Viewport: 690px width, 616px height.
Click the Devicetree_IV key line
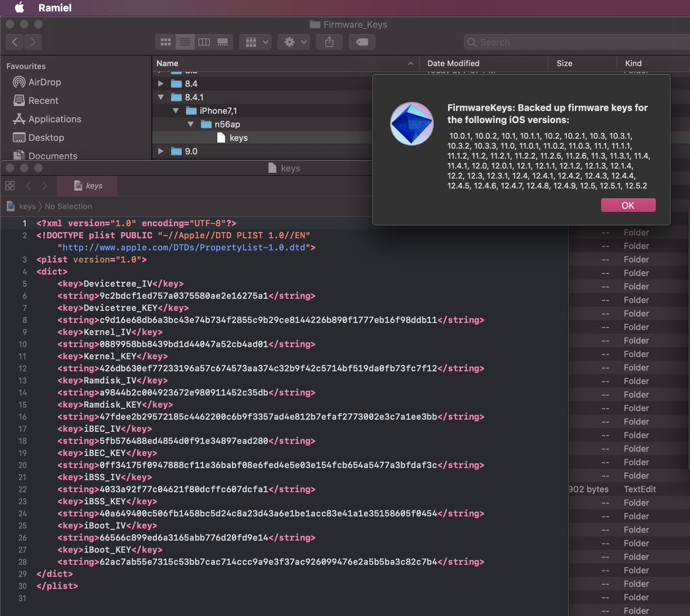pos(121,284)
